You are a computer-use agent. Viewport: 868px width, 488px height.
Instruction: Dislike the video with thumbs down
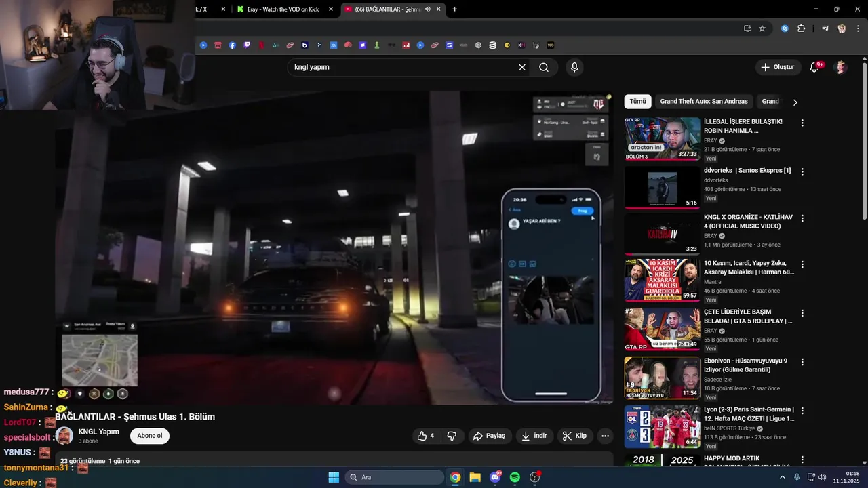click(x=452, y=436)
